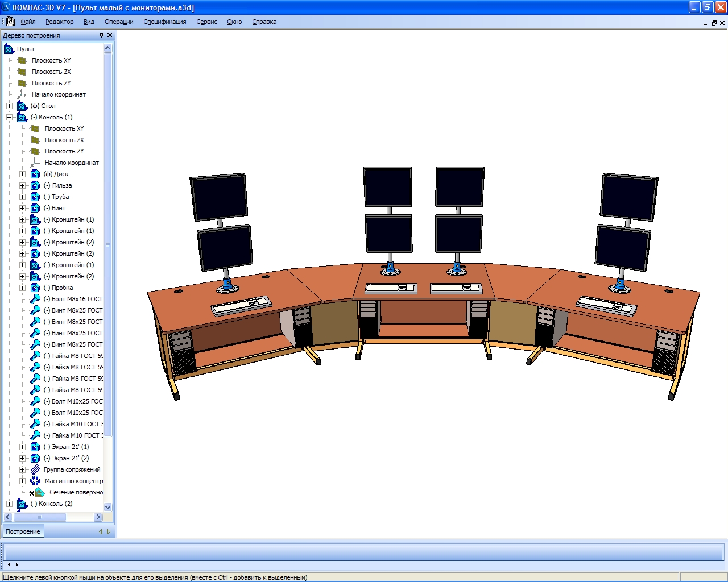728x582 pixels.
Task: Click the Сечение поверхно. section icon
Action: pyautogui.click(x=39, y=492)
